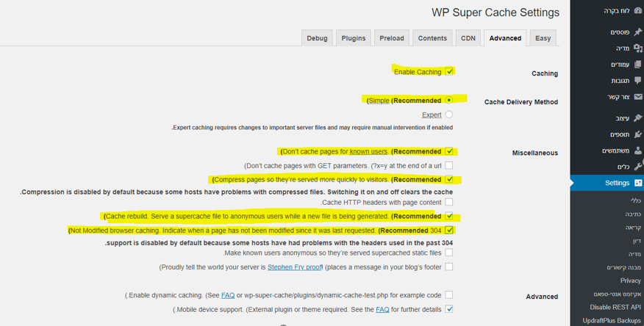The height and width of the screenshot is (326, 644).
Task: Click the Posts pushpin icon
Action: 638,32
